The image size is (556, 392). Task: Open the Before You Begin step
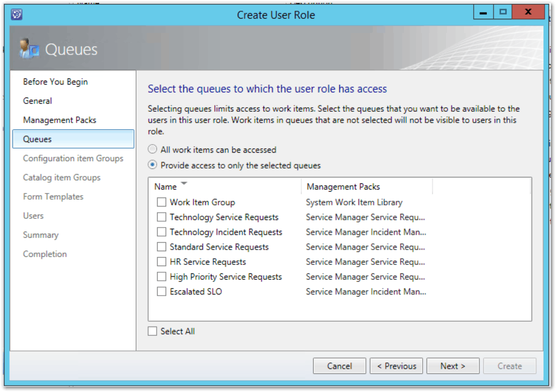point(56,82)
